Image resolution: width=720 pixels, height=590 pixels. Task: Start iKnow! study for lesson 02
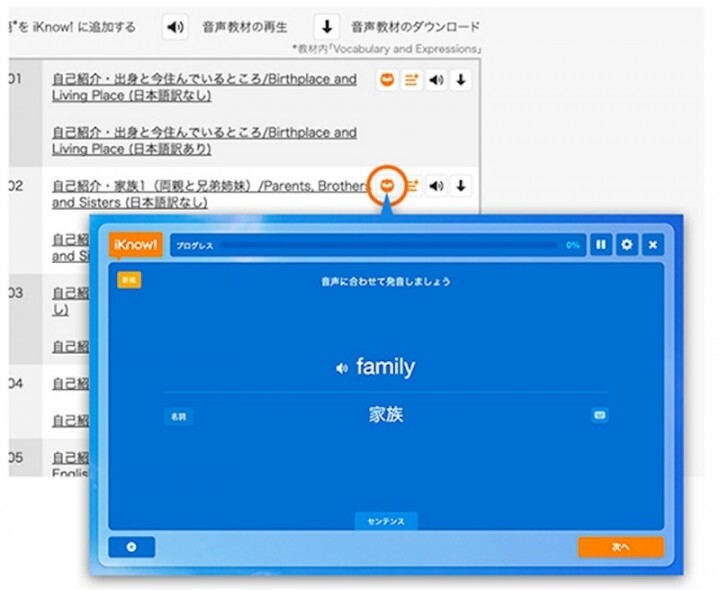(x=388, y=186)
